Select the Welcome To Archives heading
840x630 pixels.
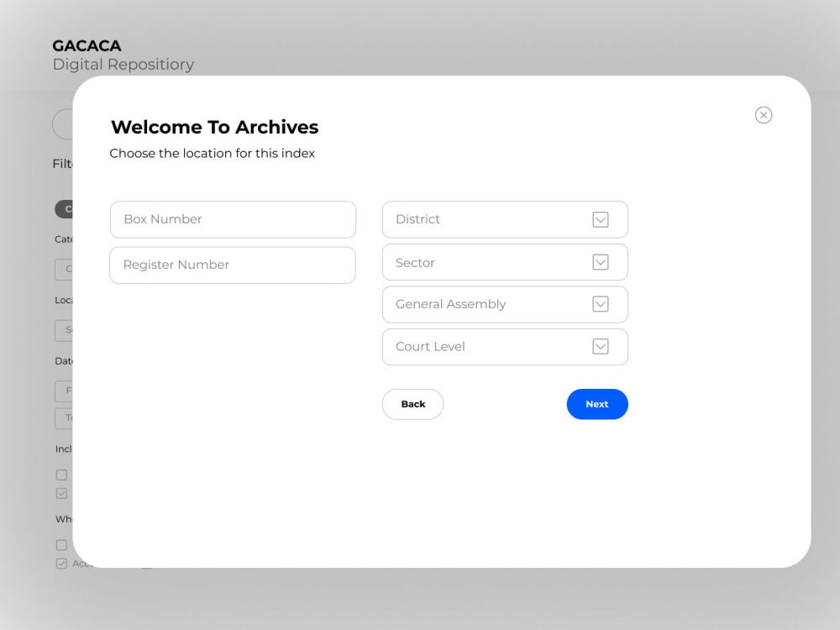[215, 128]
